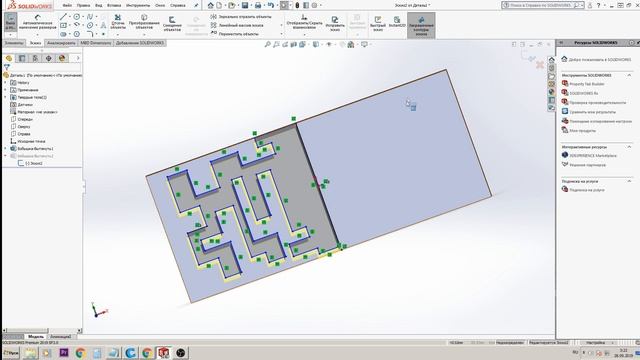Select Спереди plane in tree
Screen dimensions: 640x360
21,119
